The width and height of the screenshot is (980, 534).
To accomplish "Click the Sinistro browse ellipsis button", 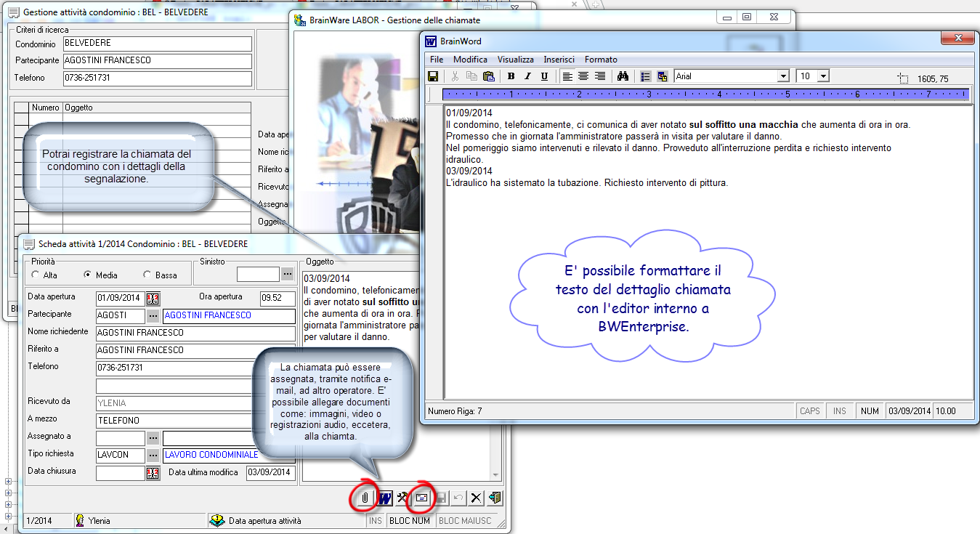I will 288,275.
